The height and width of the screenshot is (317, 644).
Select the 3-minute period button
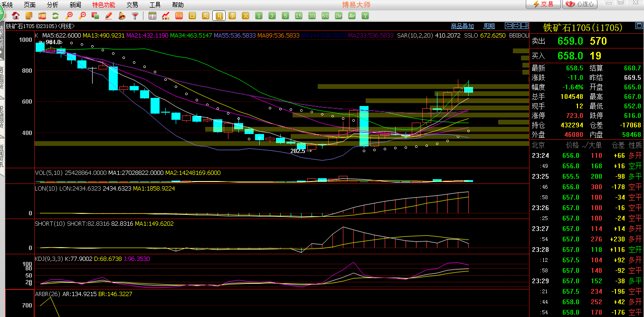click(272, 16)
